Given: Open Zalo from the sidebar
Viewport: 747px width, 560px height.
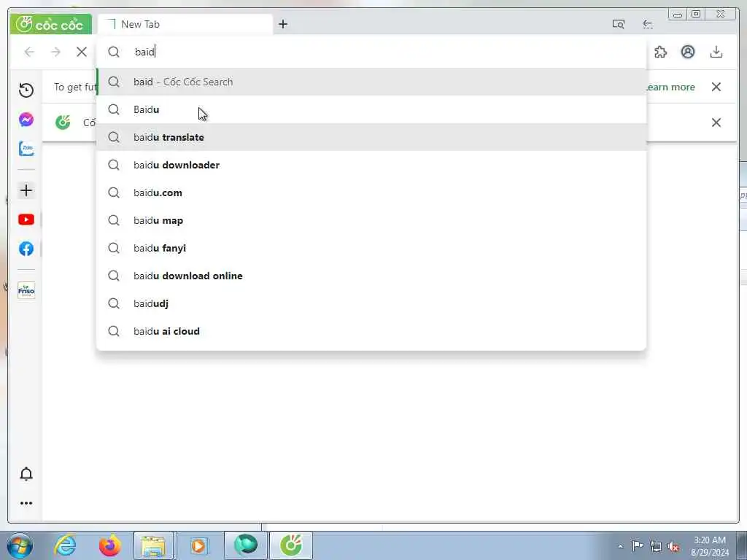Looking at the screenshot, I should tap(26, 149).
